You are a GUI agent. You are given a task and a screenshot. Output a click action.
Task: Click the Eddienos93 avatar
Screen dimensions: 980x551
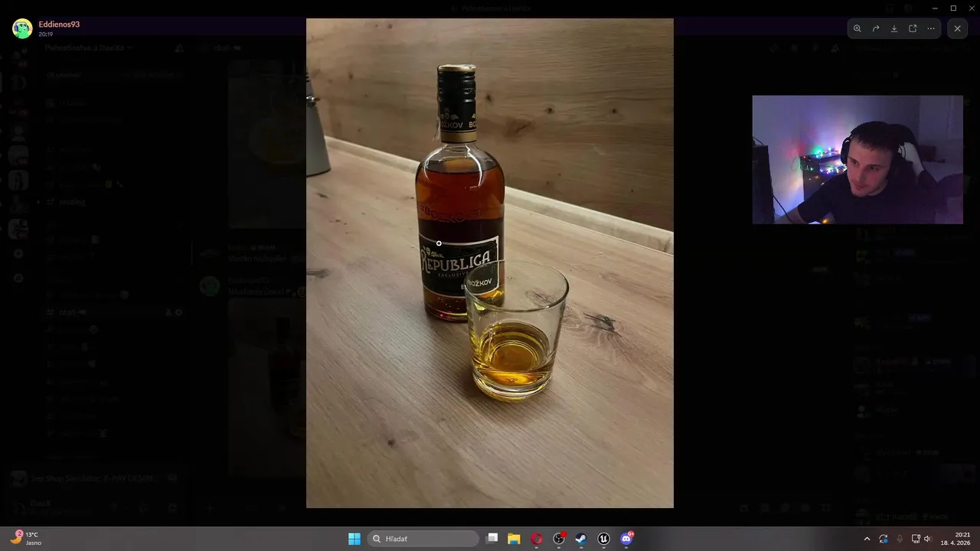22,28
